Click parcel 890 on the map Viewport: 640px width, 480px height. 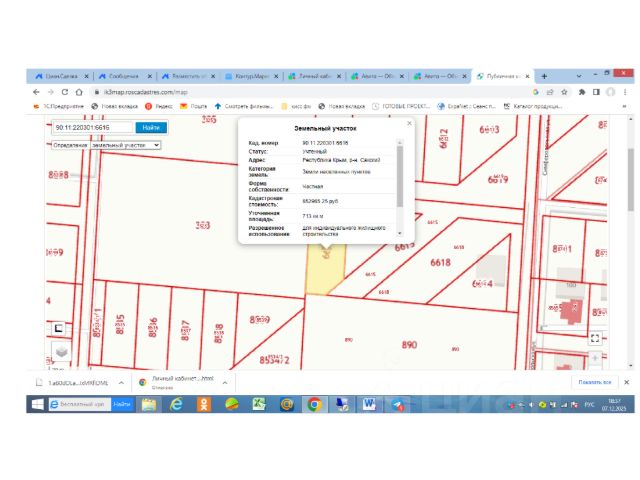[x=409, y=345]
